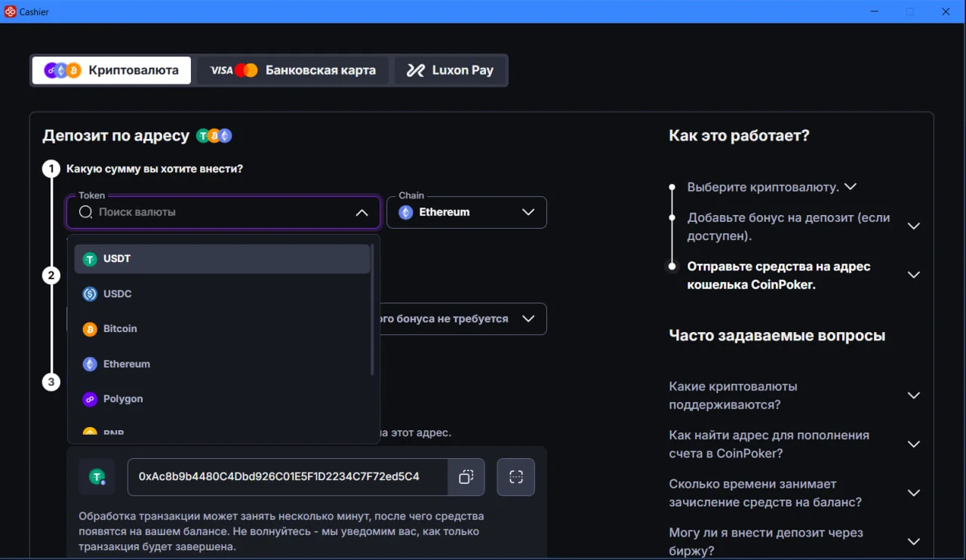Click the "Как это работает?" heading
This screenshot has width=966, height=560.
739,136
